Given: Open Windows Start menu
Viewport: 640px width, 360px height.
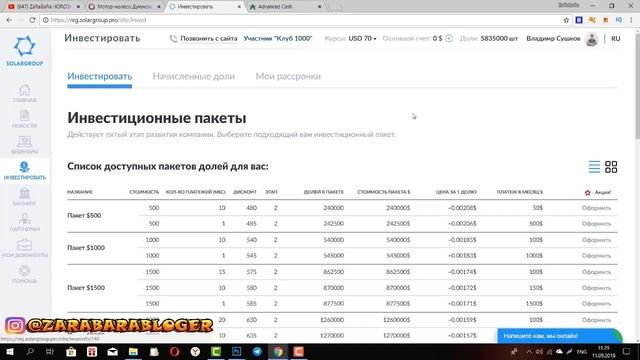Looking at the screenshot, I should pyautogui.click(x=9, y=351).
